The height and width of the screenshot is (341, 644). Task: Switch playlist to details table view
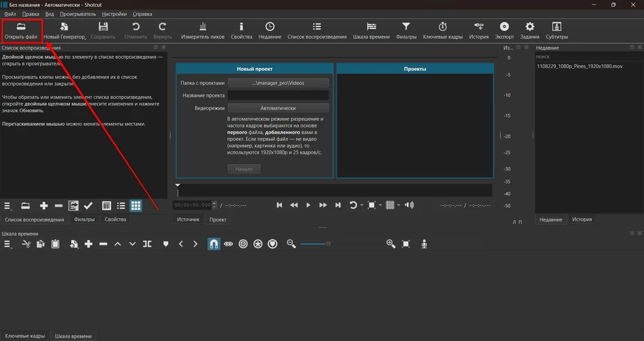[x=106, y=206]
